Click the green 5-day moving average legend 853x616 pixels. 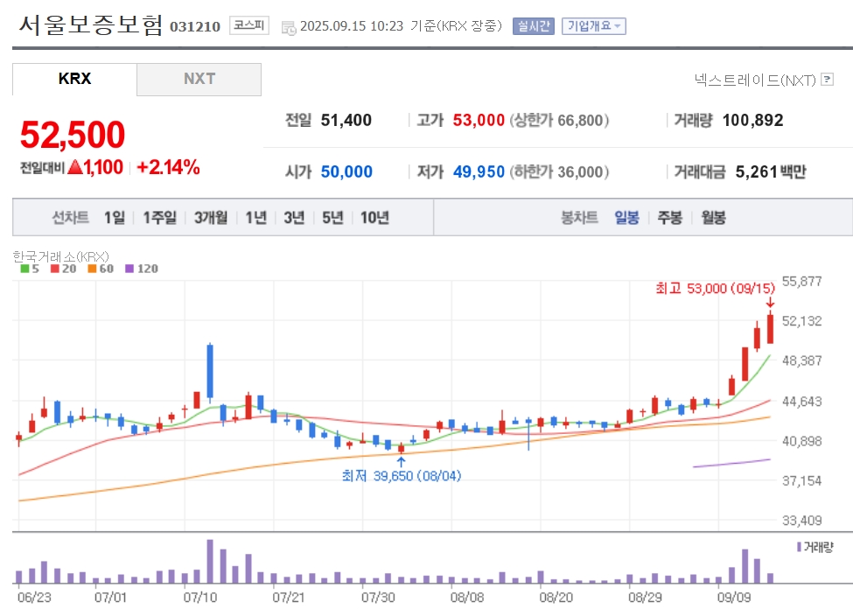[30, 269]
